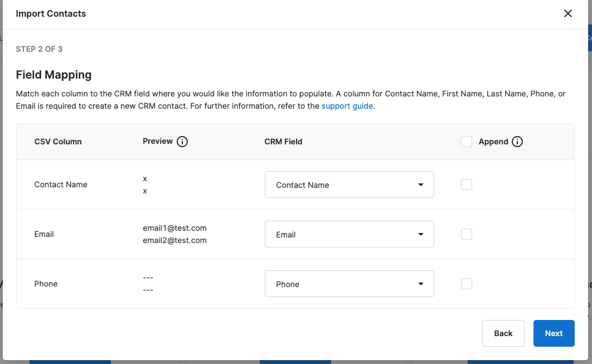
Task: Click the Phone label in CSV column
Action: coord(46,284)
